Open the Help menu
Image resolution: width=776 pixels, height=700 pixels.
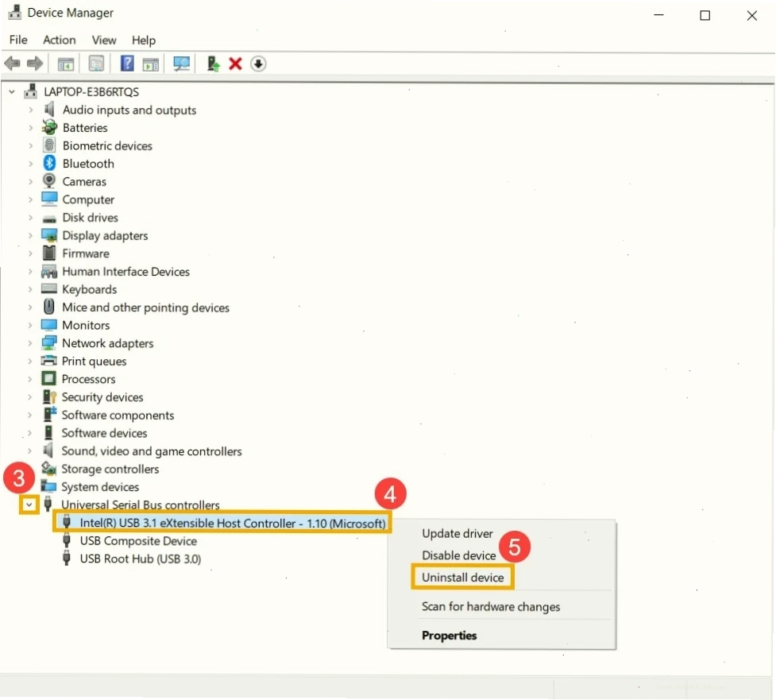pos(144,40)
